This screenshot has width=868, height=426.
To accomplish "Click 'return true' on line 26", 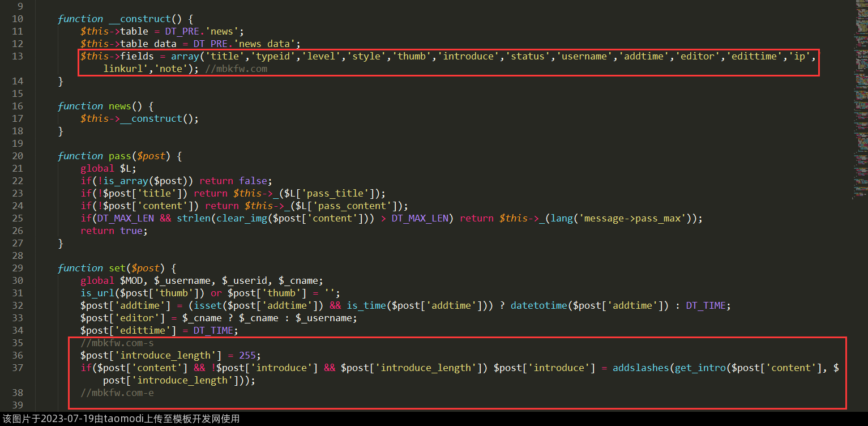I will pyautogui.click(x=114, y=231).
